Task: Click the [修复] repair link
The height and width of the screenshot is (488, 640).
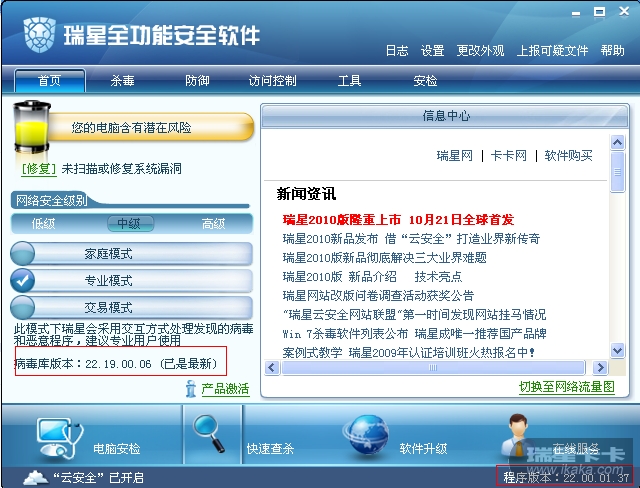Action: (39, 169)
